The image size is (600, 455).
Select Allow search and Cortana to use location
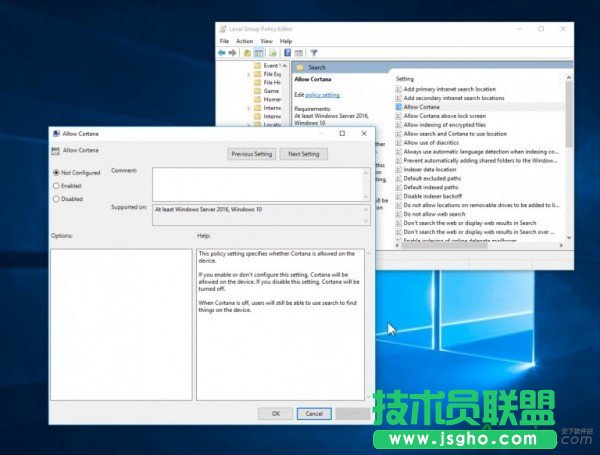coord(455,134)
